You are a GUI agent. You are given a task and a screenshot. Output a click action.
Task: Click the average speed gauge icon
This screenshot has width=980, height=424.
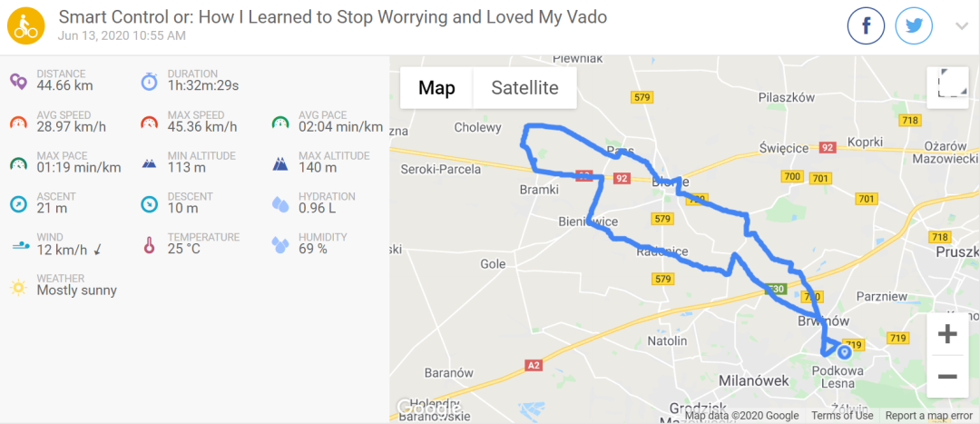point(18,122)
